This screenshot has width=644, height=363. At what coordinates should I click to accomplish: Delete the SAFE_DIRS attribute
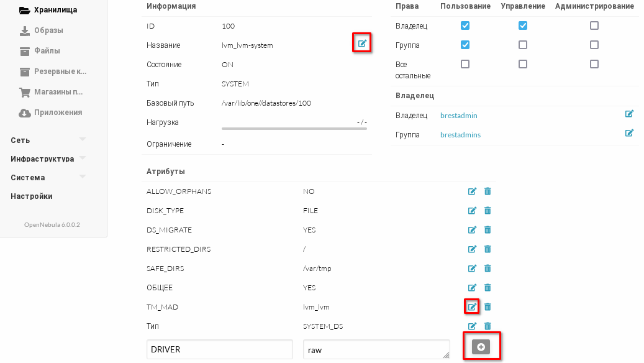488,269
